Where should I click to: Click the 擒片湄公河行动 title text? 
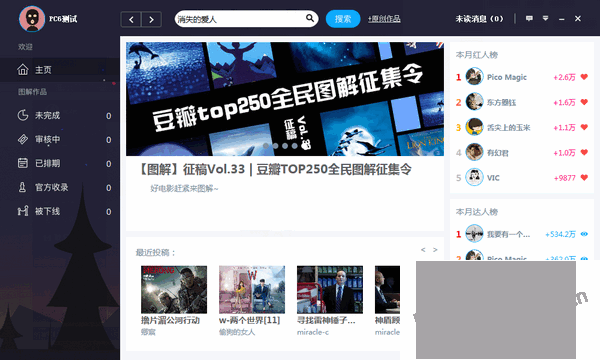(170, 320)
